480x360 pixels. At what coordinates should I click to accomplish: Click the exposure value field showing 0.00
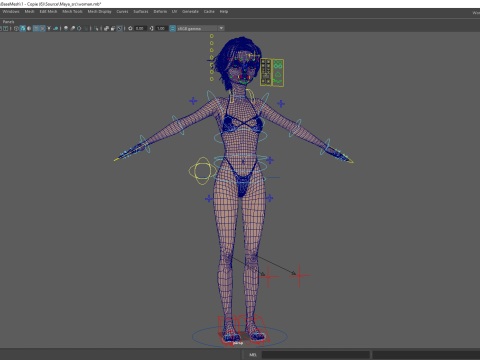140,29
